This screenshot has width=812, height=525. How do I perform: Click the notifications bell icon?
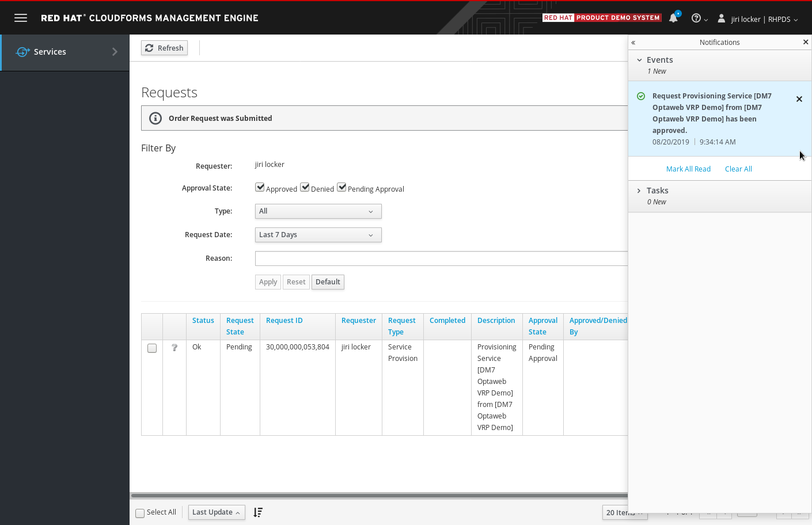[x=673, y=18]
